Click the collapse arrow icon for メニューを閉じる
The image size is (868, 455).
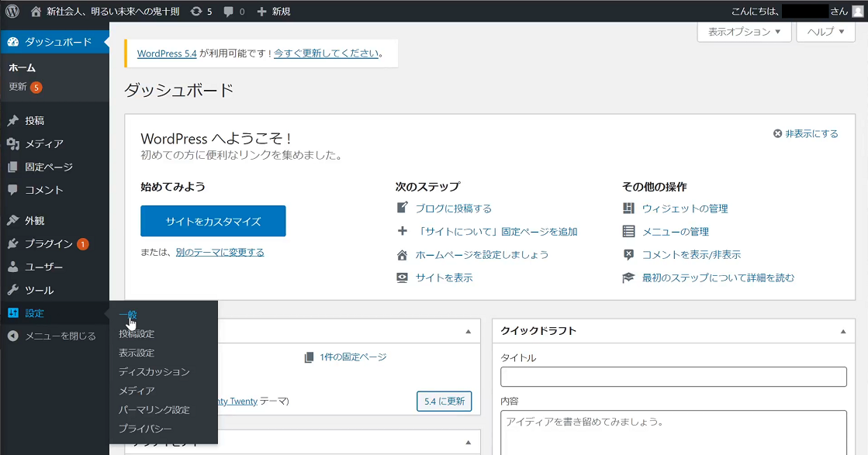click(13, 336)
